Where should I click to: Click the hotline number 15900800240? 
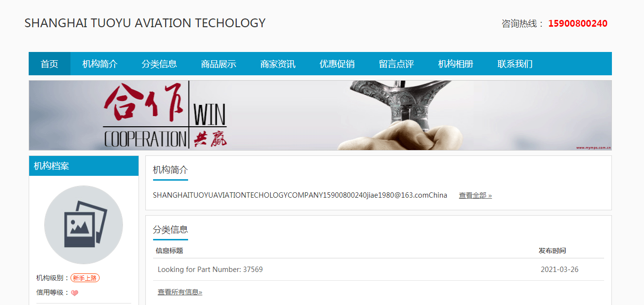(x=578, y=23)
